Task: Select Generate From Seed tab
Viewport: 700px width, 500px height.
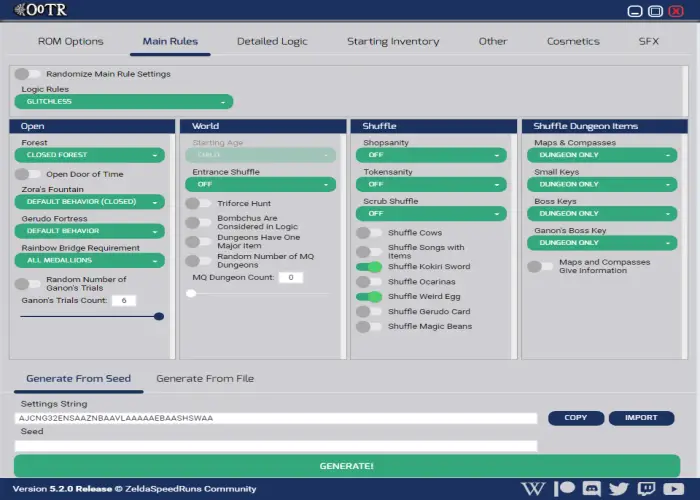Action: coord(79,379)
